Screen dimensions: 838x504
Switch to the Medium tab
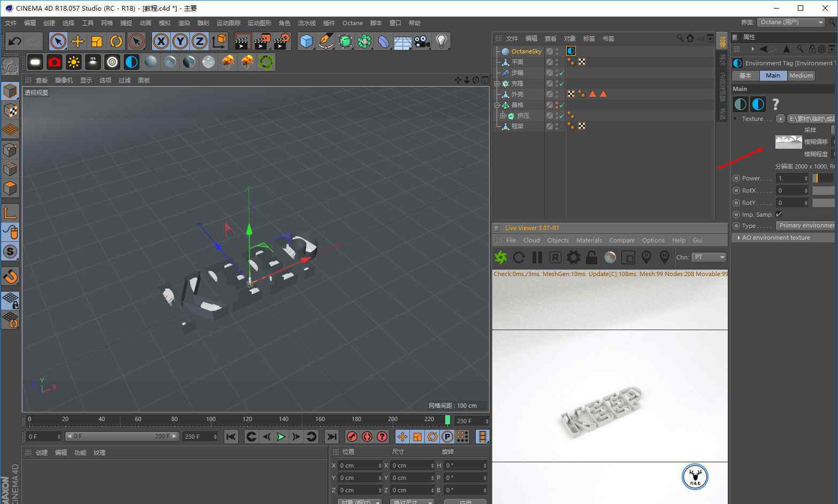coord(801,75)
